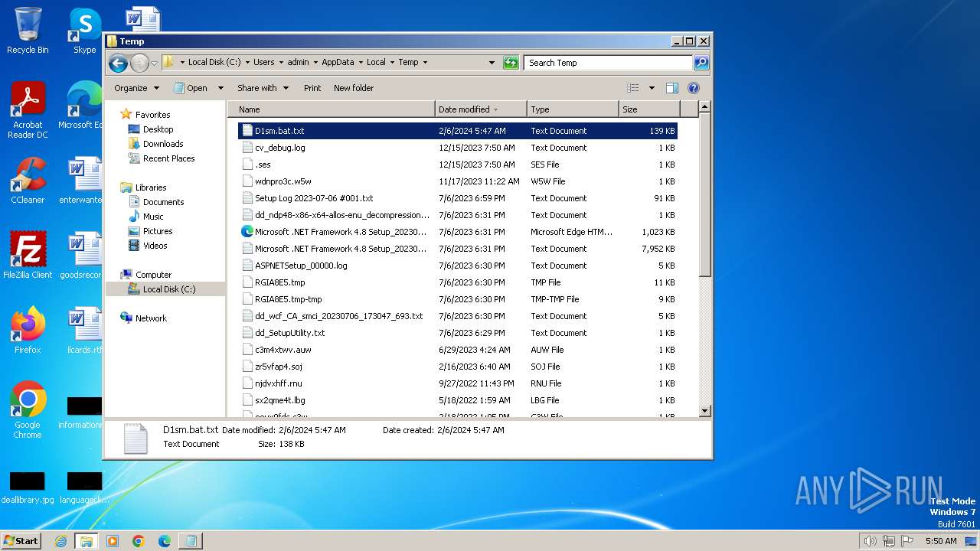This screenshot has height=551, width=980.
Task: Open Google Chrome desktop shortcut
Action: (28, 410)
